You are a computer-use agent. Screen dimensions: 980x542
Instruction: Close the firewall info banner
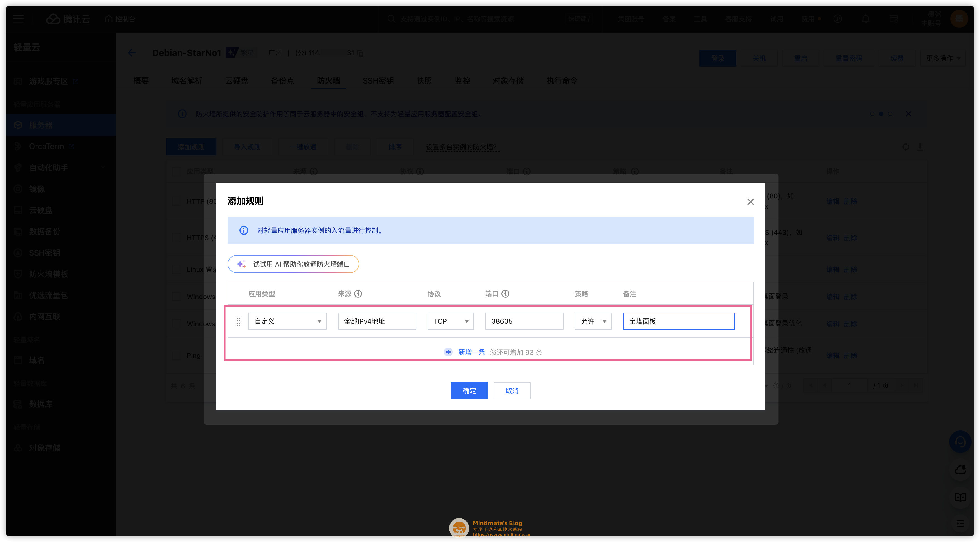tap(908, 114)
